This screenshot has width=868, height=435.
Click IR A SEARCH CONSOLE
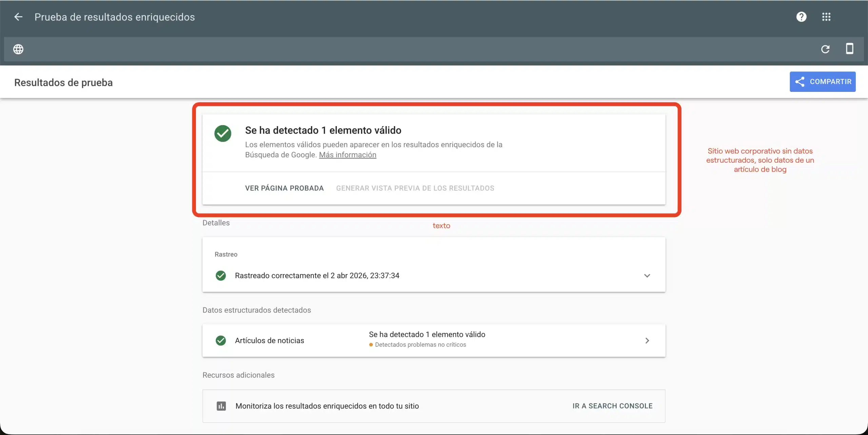point(612,406)
